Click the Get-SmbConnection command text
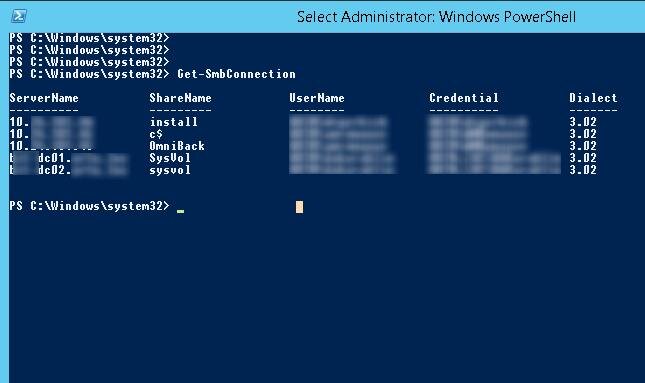Viewport: 645px width, 383px height. point(236,74)
